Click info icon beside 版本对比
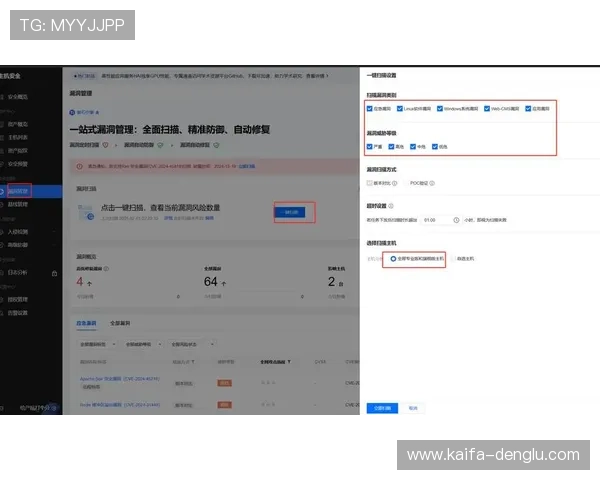Viewport: 600px width, 480px height. click(x=395, y=183)
